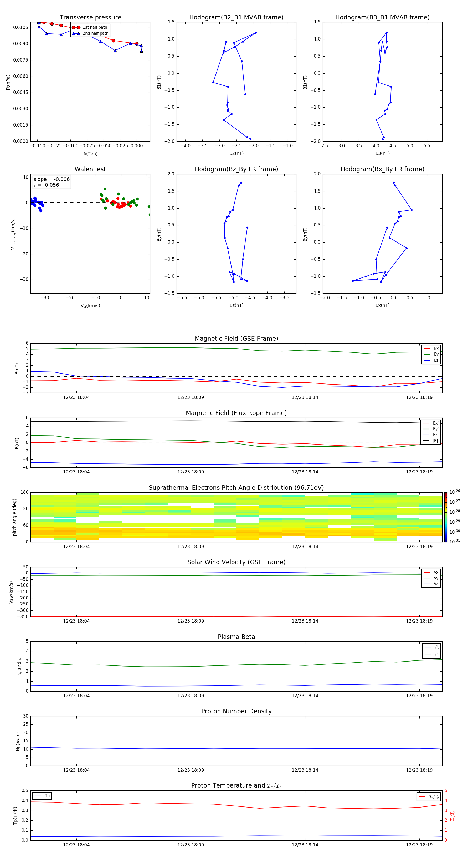Click the 'slope = -0.006' annotation
Viewport: 473px width, 868px height.
(52, 179)
